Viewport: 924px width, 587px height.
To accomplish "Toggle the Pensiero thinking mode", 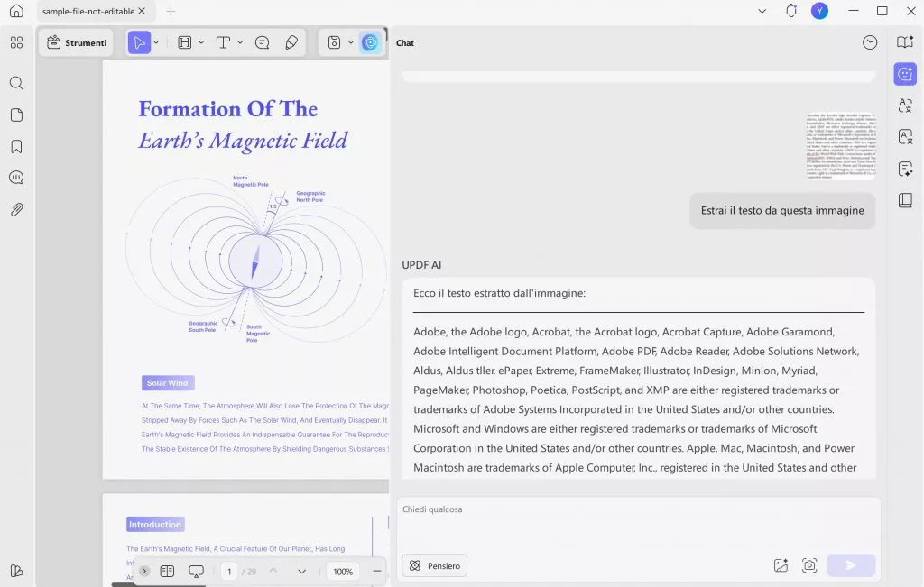I will point(435,565).
